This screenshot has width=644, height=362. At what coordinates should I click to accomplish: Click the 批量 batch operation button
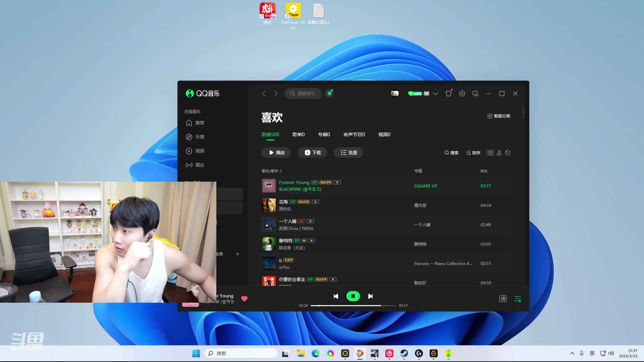click(348, 153)
